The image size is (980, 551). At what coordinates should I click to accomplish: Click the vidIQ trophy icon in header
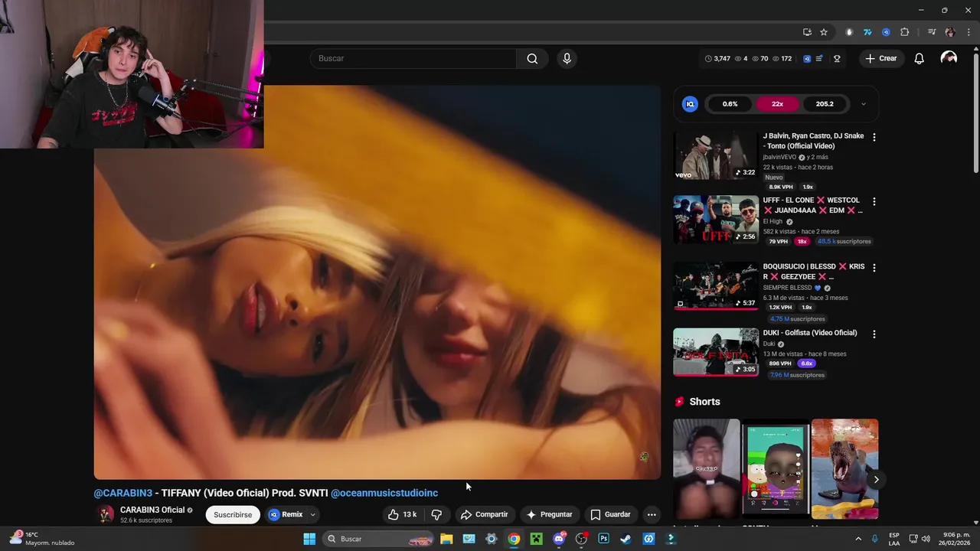point(837,59)
